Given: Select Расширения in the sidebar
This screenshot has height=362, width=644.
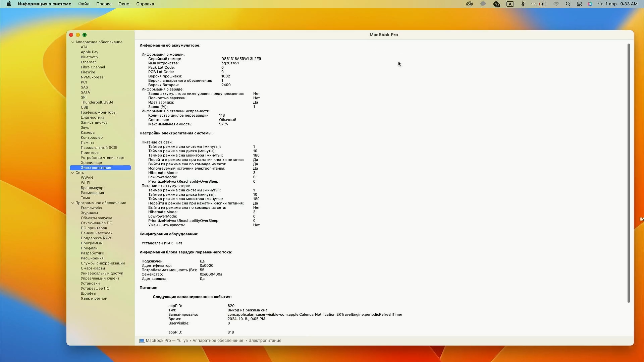Looking at the screenshot, I should (92, 258).
